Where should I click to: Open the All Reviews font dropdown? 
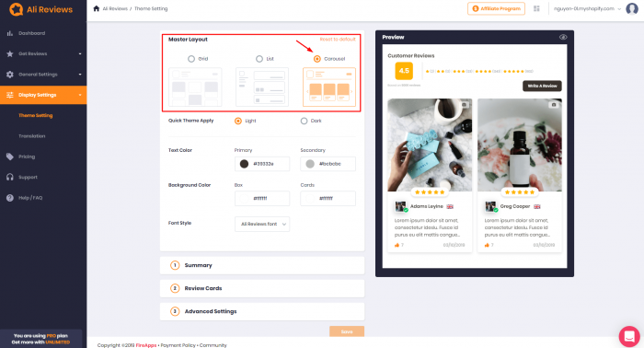[262, 224]
